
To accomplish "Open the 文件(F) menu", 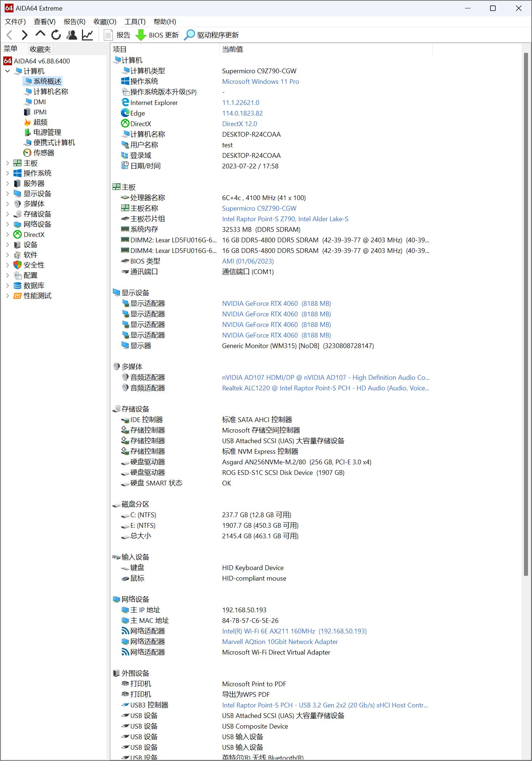I will [x=15, y=22].
